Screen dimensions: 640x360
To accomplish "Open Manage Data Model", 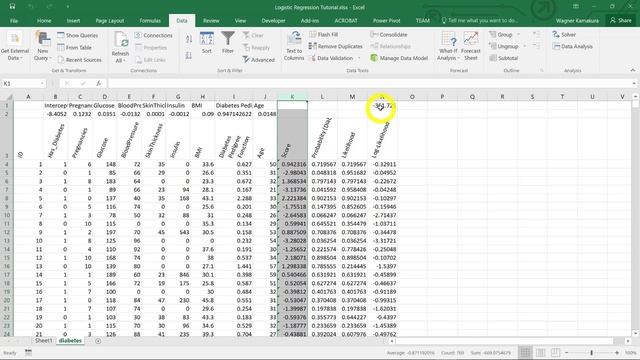I will (x=399, y=58).
